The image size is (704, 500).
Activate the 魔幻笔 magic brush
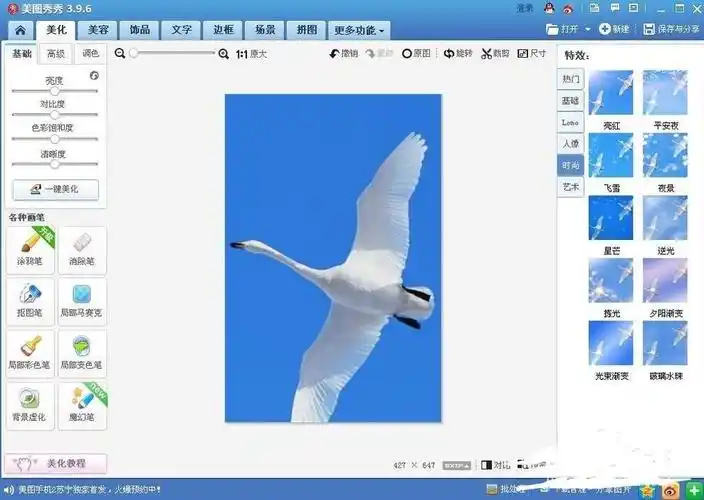(x=82, y=406)
